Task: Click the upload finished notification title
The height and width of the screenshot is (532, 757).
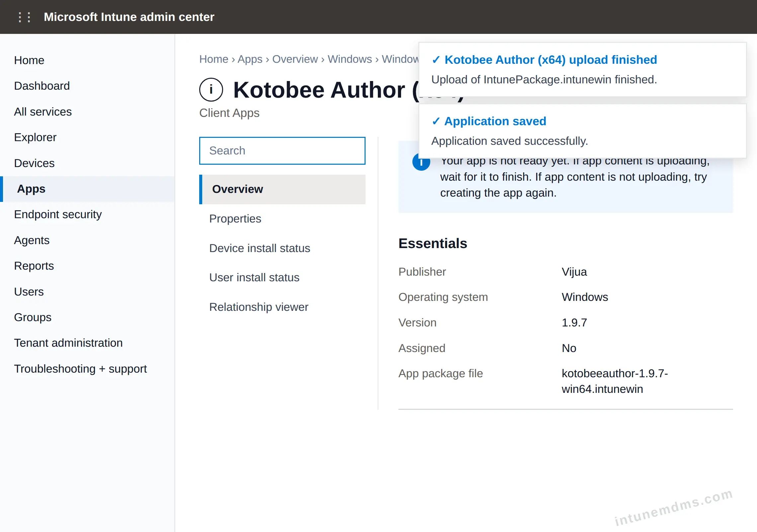Action: (x=550, y=60)
